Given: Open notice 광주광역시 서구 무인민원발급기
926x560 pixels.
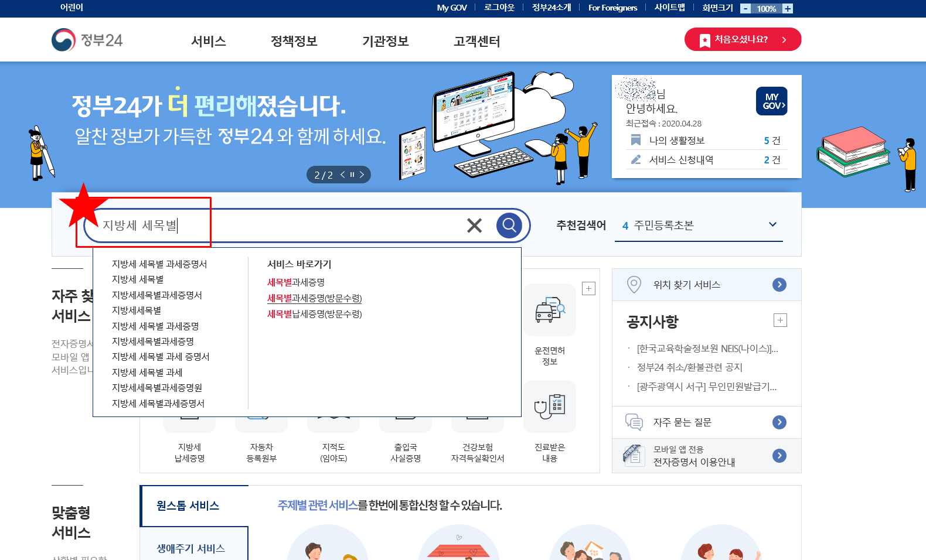Looking at the screenshot, I should click(707, 387).
